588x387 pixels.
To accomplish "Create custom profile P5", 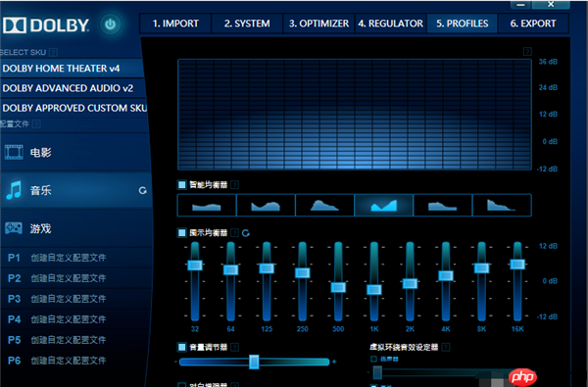I will (76, 340).
